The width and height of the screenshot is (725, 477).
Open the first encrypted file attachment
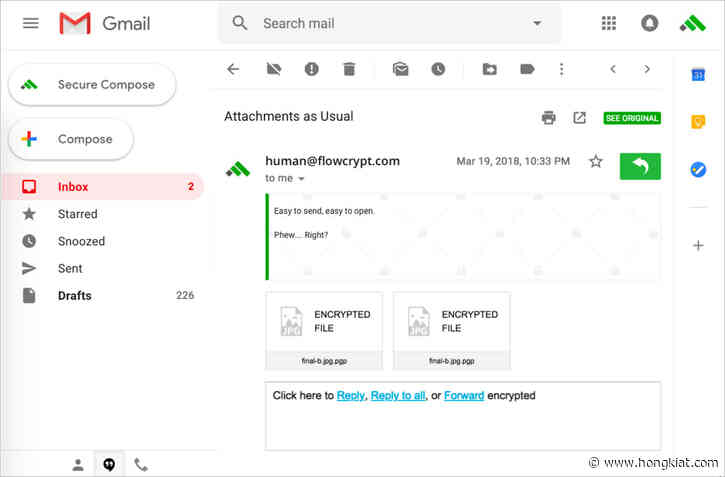(x=324, y=330)
